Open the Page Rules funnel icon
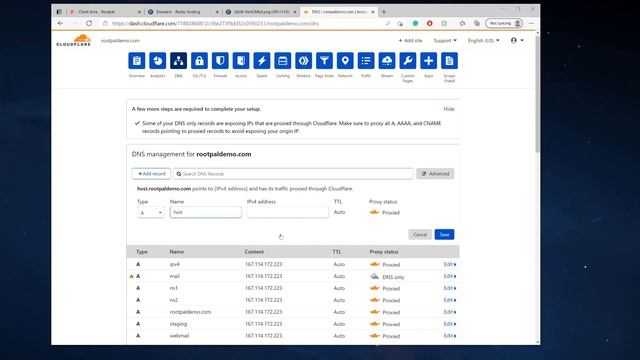This screenshot has height=360, width=640. tap(324, 61)
